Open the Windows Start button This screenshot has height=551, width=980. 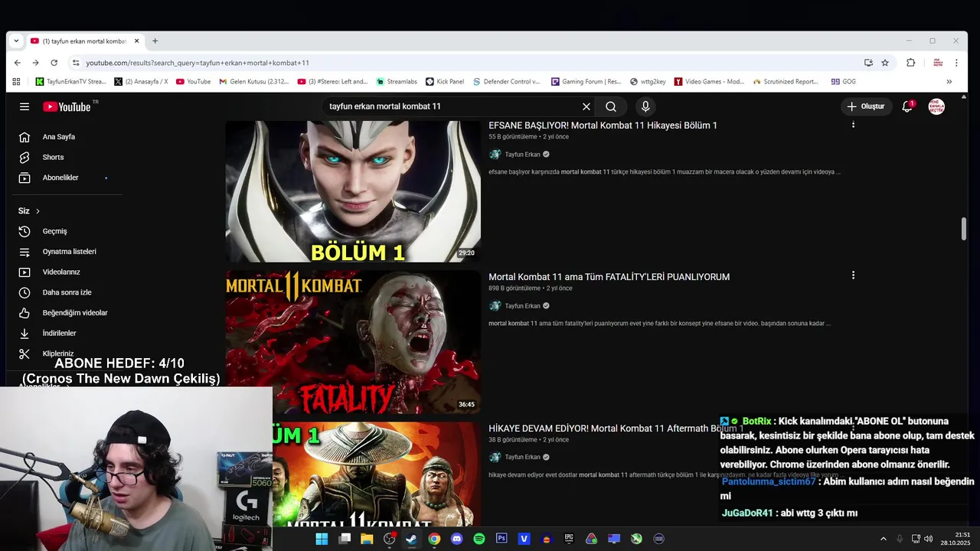[x=322, y=539]
